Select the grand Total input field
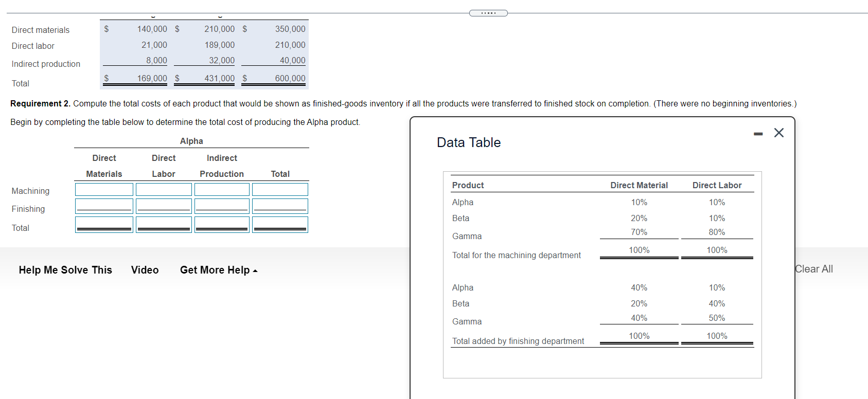 tap(280, 225)
